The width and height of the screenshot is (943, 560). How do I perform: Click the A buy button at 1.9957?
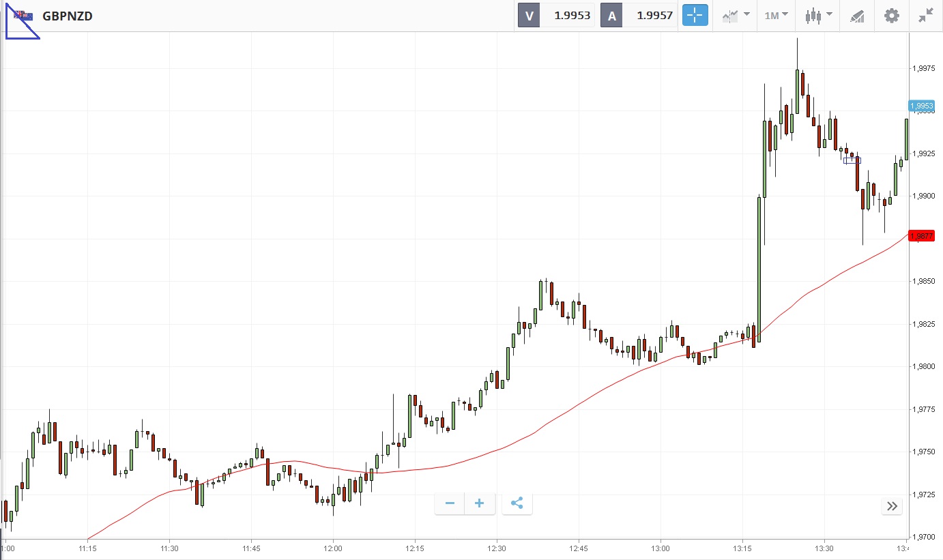tap(639, 16)
